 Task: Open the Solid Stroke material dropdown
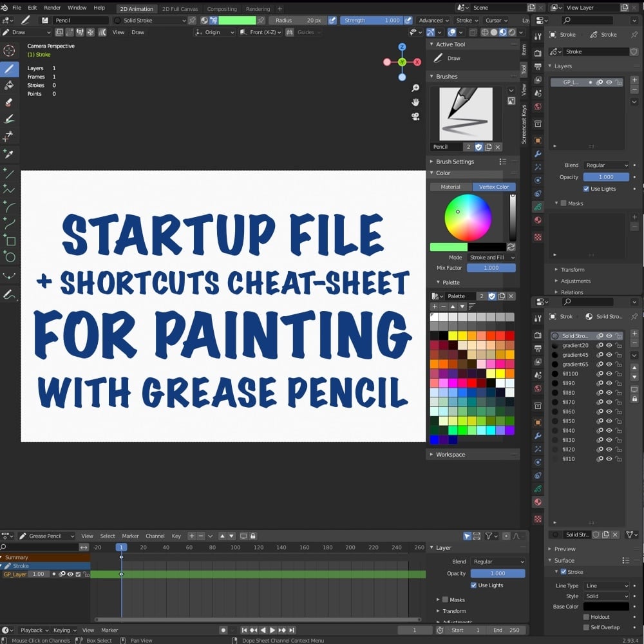pyautogui.click(x=150, y=20)
